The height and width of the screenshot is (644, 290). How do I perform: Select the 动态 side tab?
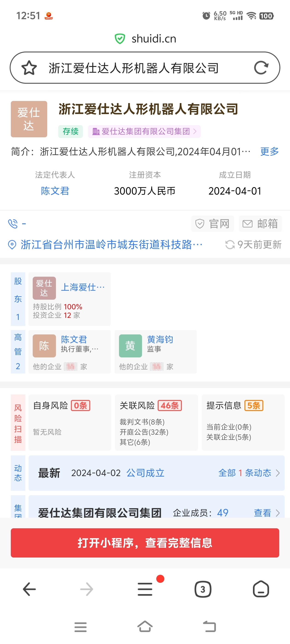click(18, 473)
